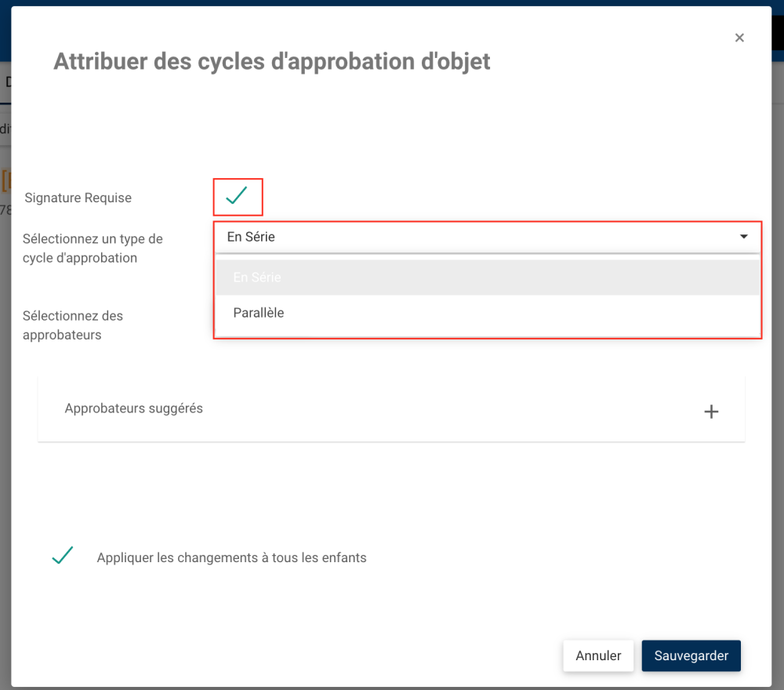Click the cycle type dropdown arrow
Image resolution: width=784 pixels, height=690 pixels.
(744, 237)
